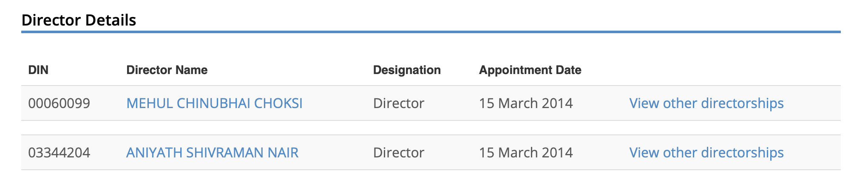Click the surname NAIR in the second name link
Screen dimensions: 868x194
click(283, 153)
